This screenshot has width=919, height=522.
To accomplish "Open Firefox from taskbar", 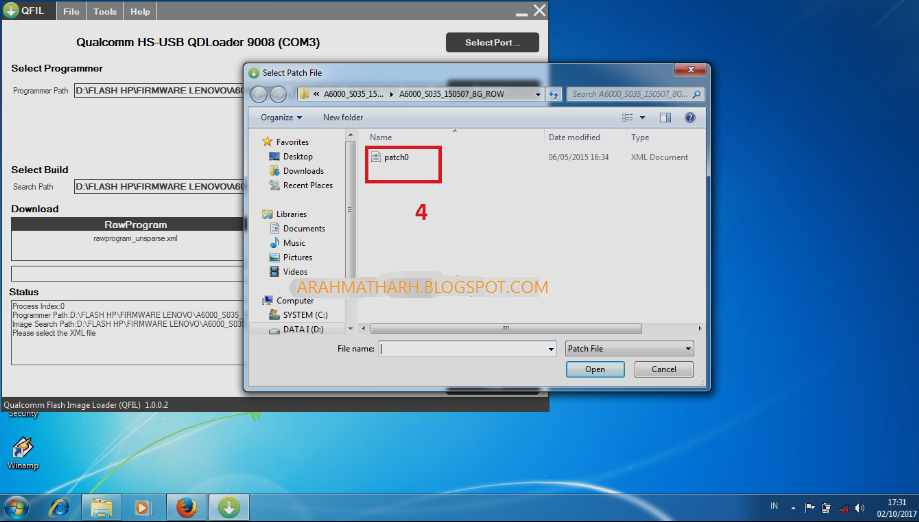I will pyautogui.click(x=186, y=507).
